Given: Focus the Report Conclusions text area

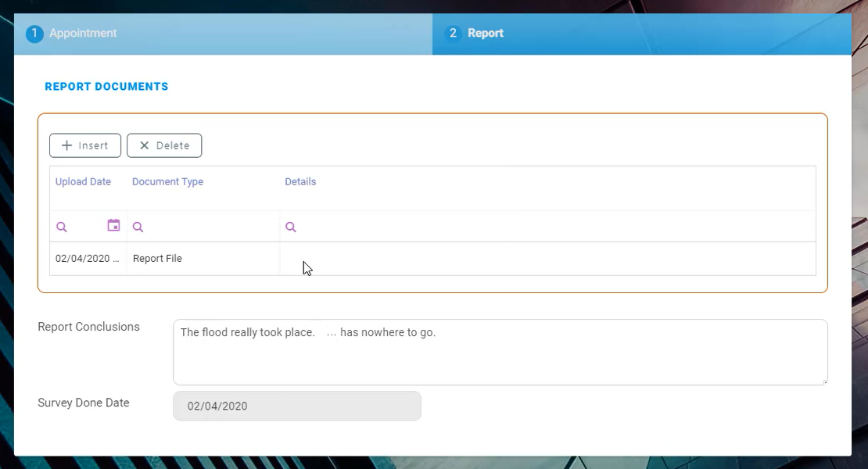Looking at the screenshot, I should click(x=500, y=356).
